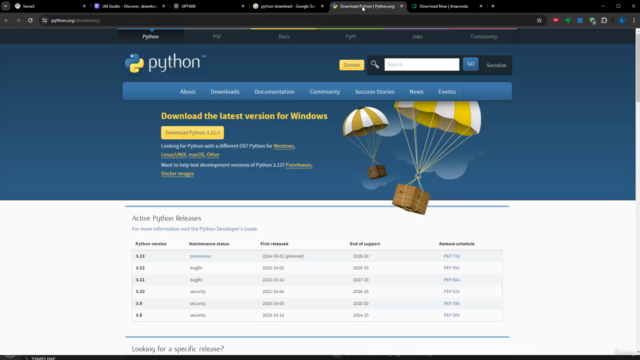The height and width of the screenshot is (360, 640).
Task: Click the browser address bar URL
Action: 75,20
